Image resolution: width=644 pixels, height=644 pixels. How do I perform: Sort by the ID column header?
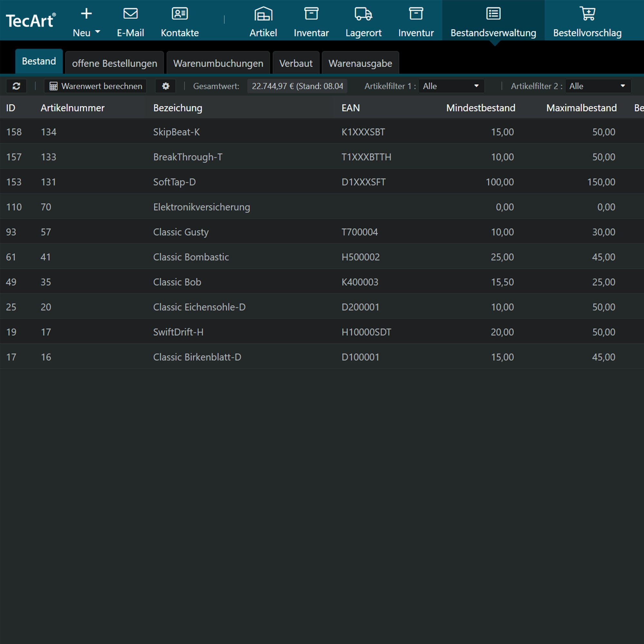11,108
